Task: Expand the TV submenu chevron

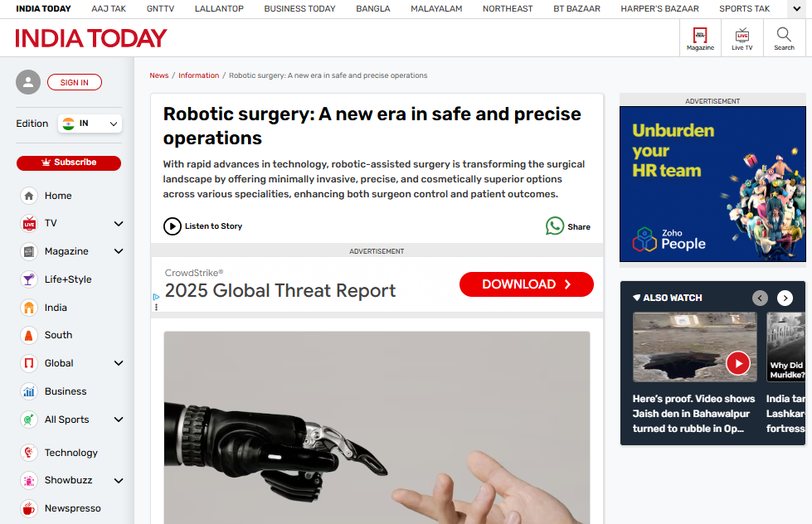Action: point(119,224)
